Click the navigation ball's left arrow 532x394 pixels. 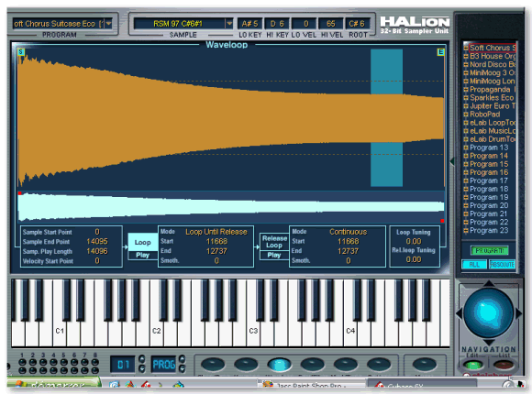point(459,313)
